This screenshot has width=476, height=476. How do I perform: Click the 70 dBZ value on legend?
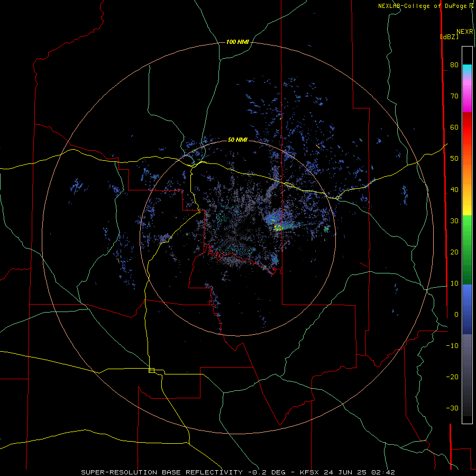pos(454,96)
